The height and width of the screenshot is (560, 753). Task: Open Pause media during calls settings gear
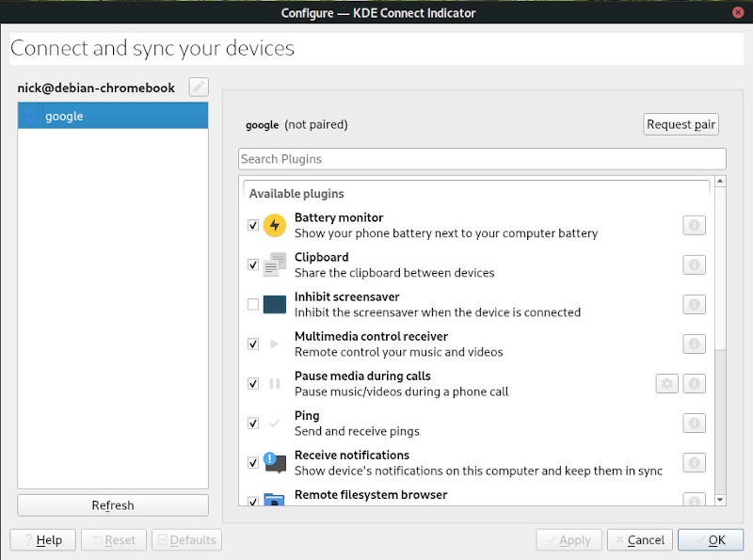[668, 383]
